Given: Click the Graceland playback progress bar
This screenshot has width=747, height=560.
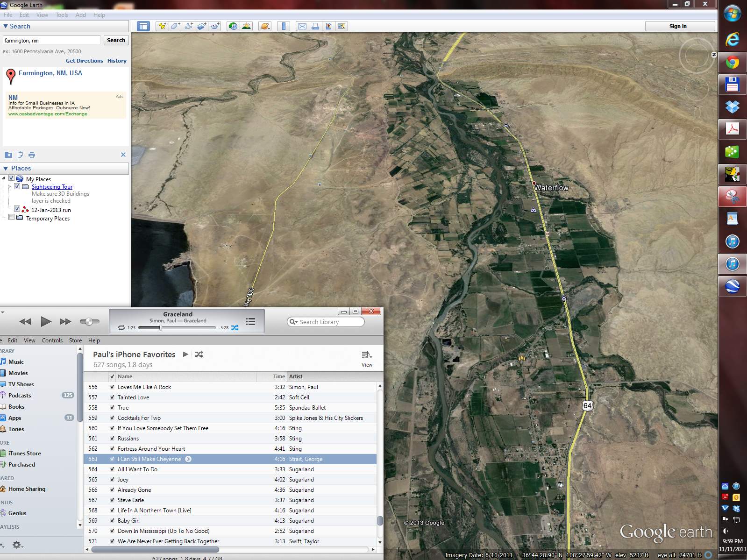Looking at the screenshot, I should [177, 328].
